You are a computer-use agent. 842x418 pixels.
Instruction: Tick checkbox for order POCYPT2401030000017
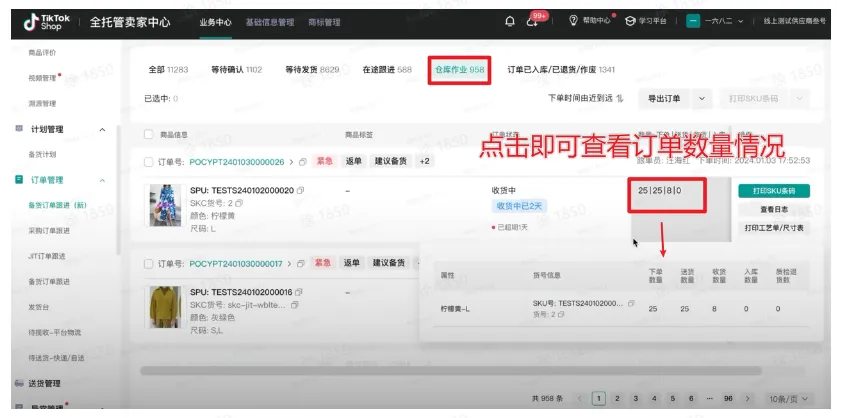click(x=149, y=264)
